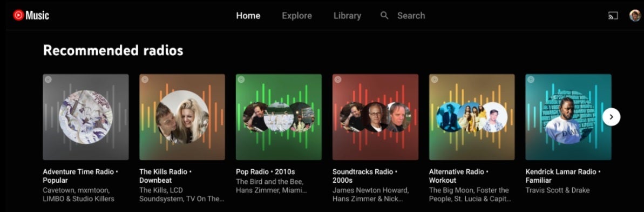Click the YouTube Music logo
Viewport: 644px width, 212px height.
pyautogui.click(x=31, y=15)
